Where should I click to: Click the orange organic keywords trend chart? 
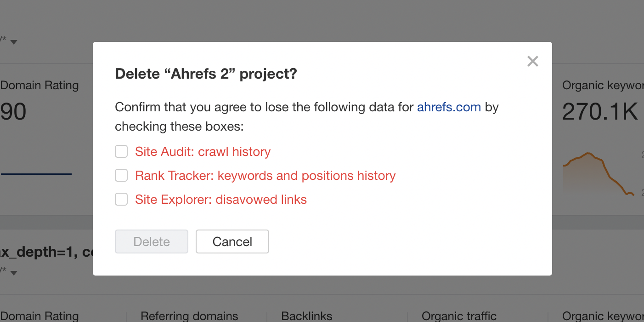597,172
